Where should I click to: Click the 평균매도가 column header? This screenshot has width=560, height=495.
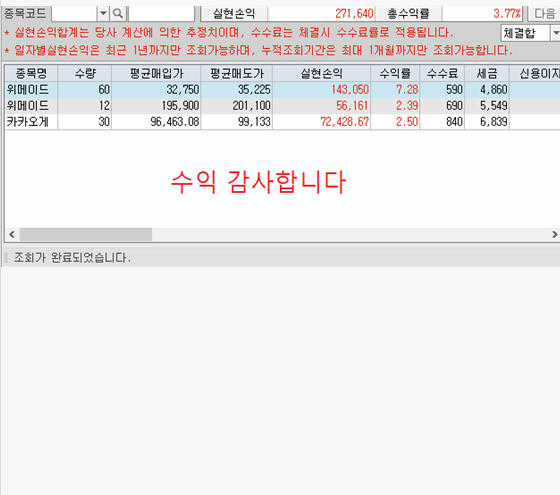tap(236, 74)
